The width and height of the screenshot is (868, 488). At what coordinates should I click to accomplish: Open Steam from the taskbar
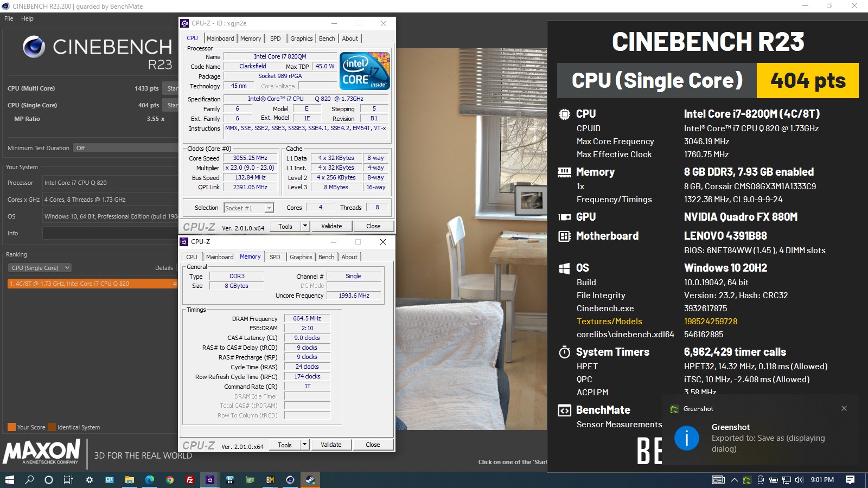tap(310, 480)
